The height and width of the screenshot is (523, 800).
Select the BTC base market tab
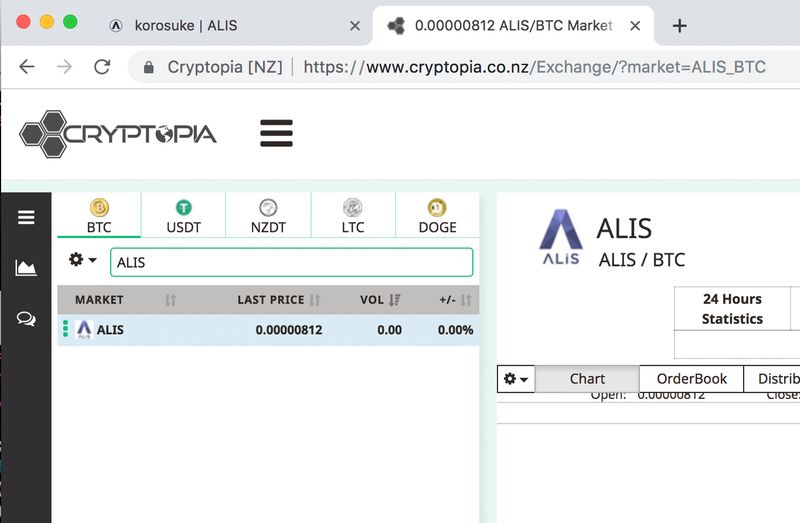[x=99, y=216]
